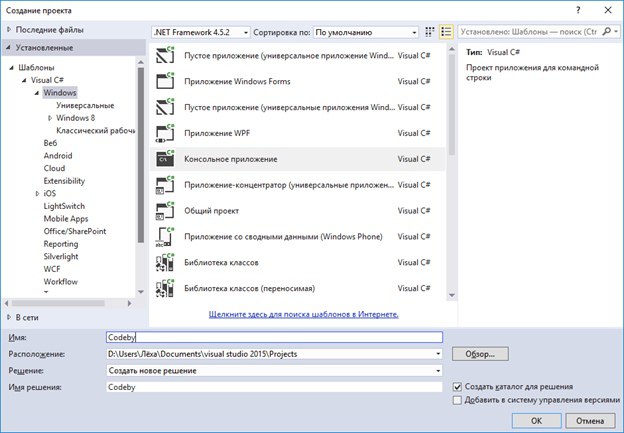Viewport: 624px width, 433px height.
Task: Expand the В сети section
Action: click(x=9, y=317)
